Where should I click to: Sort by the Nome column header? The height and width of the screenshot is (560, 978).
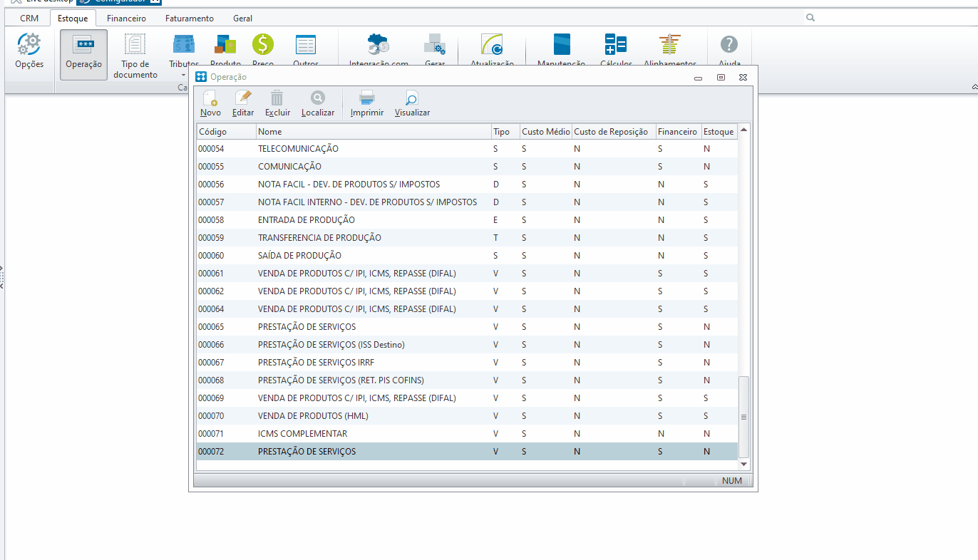pyautogui.click(x=373, y=132)
